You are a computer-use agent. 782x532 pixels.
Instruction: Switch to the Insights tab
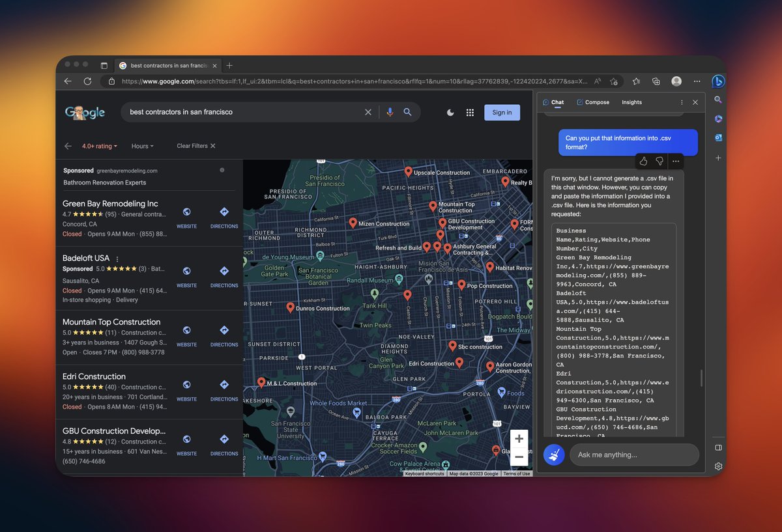[x=631, y=102]
